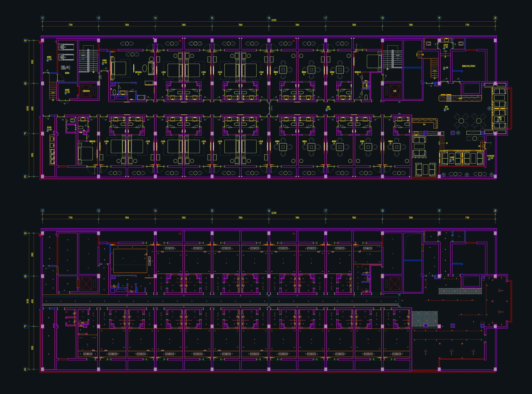Click the 大床房 D10 label
This screenshot has height=394, width=532.
pyautogui.click(x=261, y=142)
